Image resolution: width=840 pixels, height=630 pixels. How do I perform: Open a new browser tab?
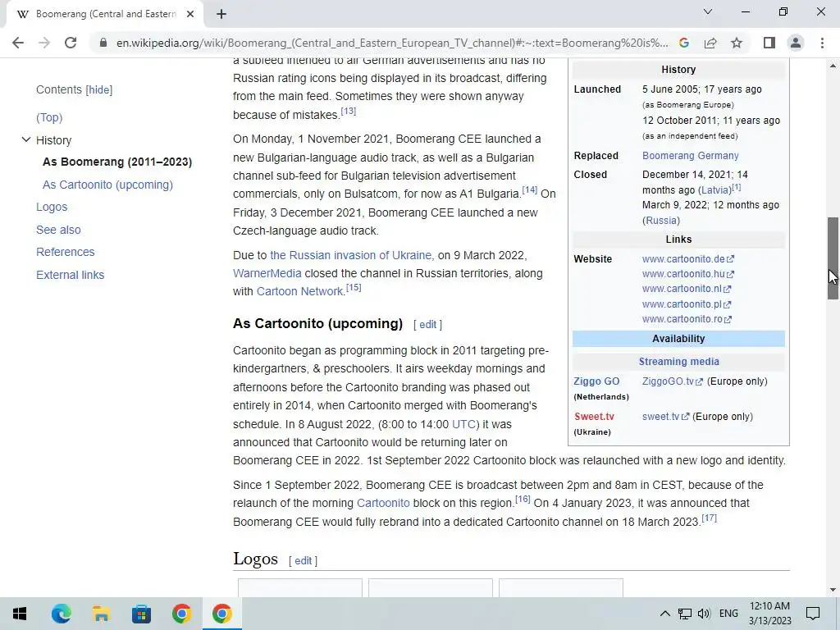[x=221, y=14]
